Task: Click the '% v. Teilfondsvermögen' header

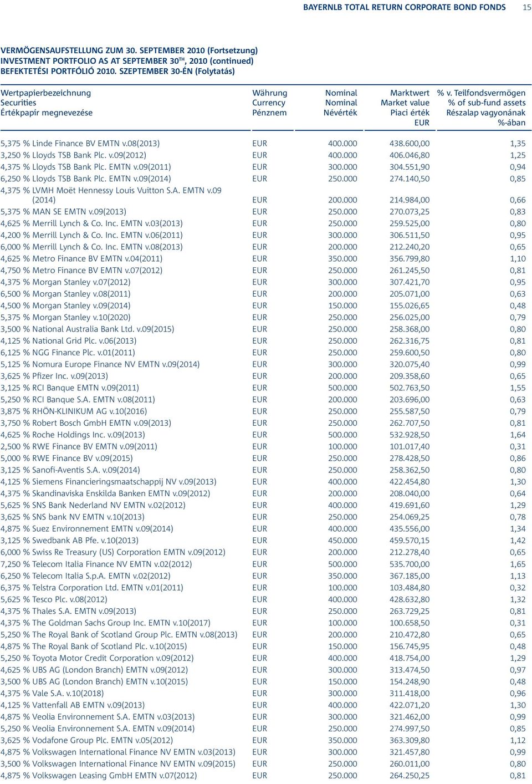Action: pyautogui.click(x=481, y=93)
